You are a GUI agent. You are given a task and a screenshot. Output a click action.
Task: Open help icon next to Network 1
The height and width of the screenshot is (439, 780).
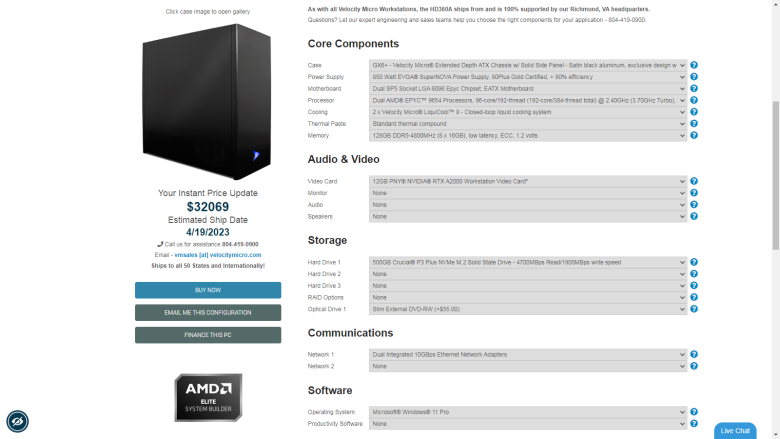(x=694, y=354)
